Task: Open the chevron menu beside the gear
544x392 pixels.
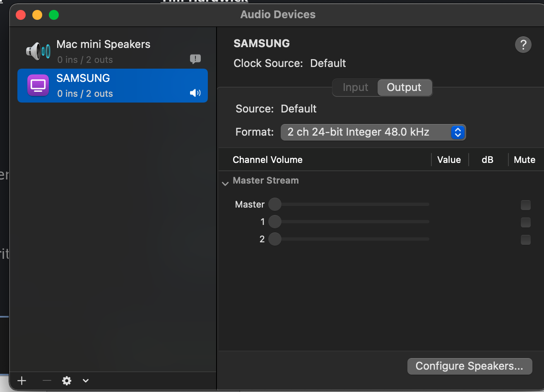Action: (x=86, y=381)
